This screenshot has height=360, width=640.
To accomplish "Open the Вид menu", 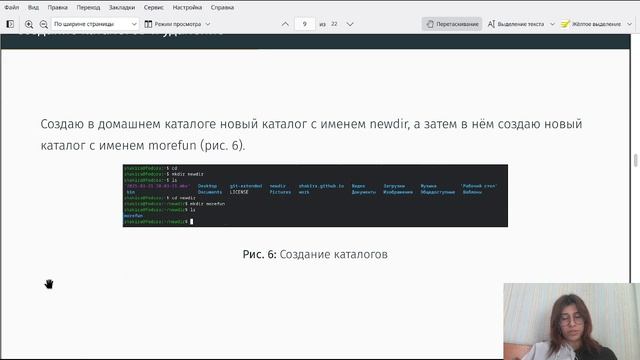I will [x=33, y=7].
